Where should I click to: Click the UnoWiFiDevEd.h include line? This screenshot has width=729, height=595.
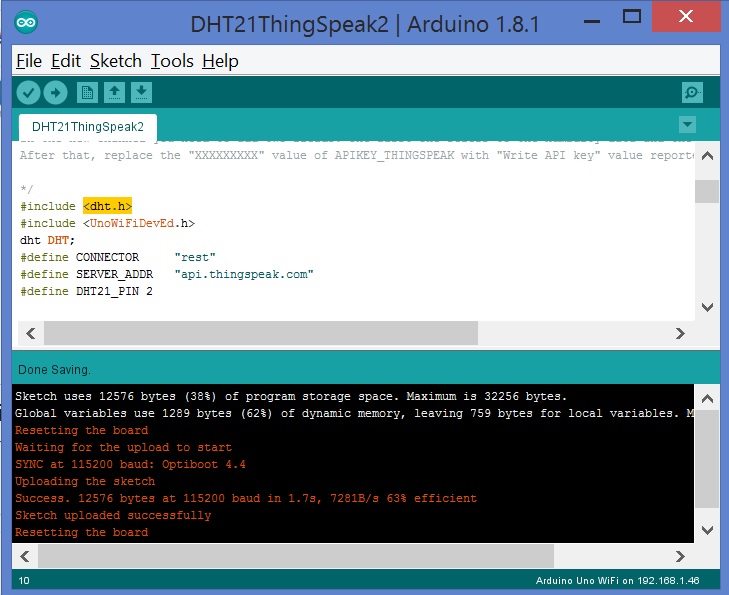click(107, 223)
